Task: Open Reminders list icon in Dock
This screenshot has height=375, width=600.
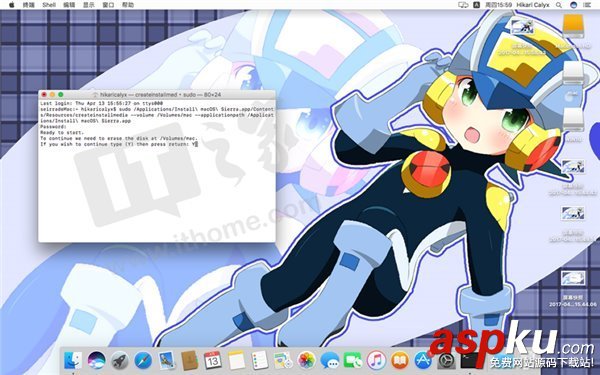Action: (x=259, y=360)
